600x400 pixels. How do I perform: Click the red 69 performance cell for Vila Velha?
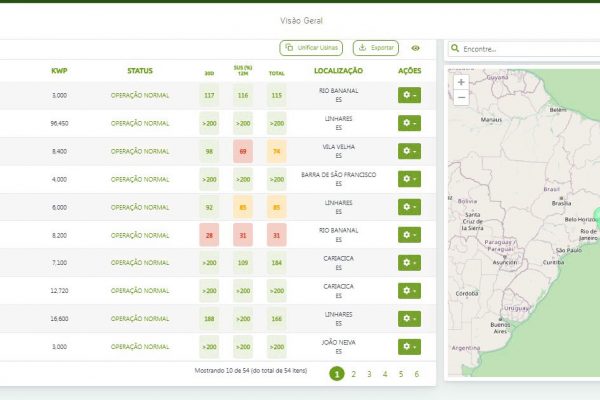242,151
